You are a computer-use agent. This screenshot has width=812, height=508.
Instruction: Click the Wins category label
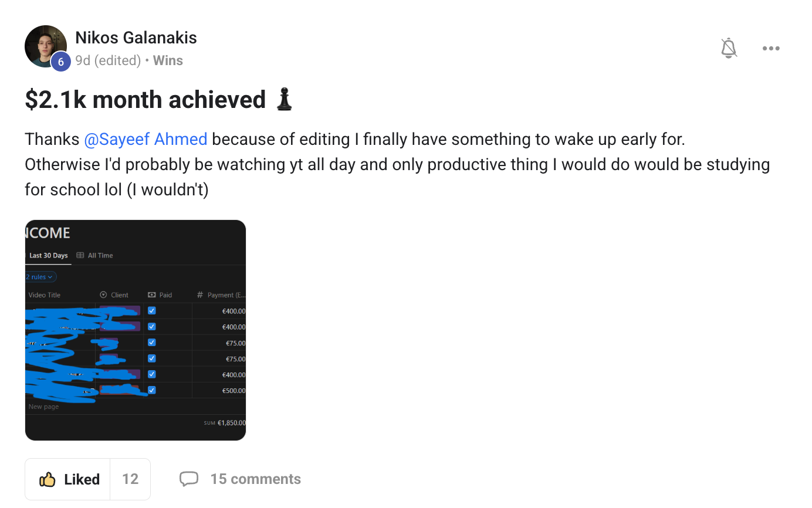coord(168,60)
